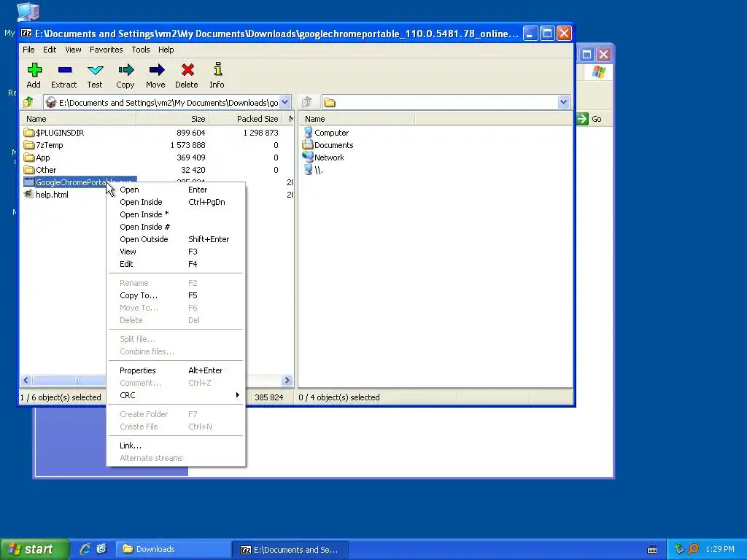This screenshot has height=560, width=747.
Task: Select the Other folder icon
Action: click(29, 169)
